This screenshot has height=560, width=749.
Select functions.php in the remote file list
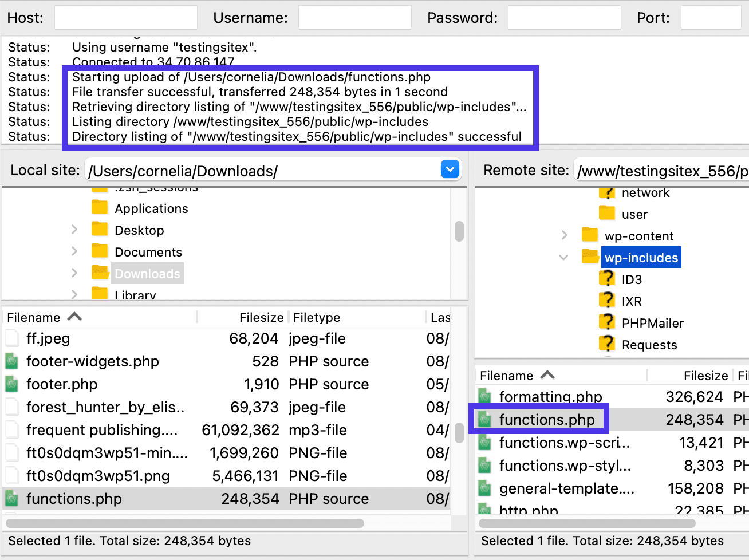click(546, 420)
